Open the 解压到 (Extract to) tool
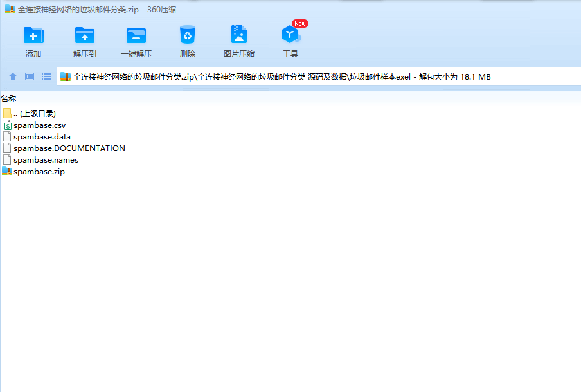581x392 pixels. tap(84, 35)
